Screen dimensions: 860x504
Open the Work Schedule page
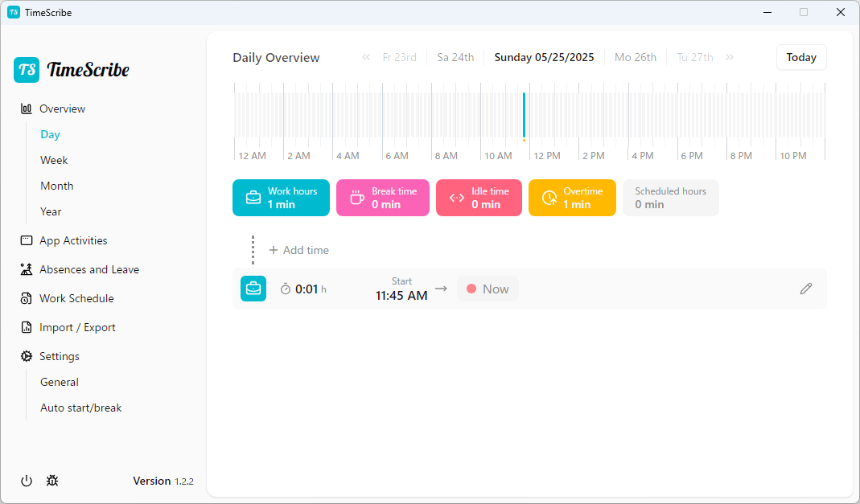pyautogui.click(x=76, y=298)
